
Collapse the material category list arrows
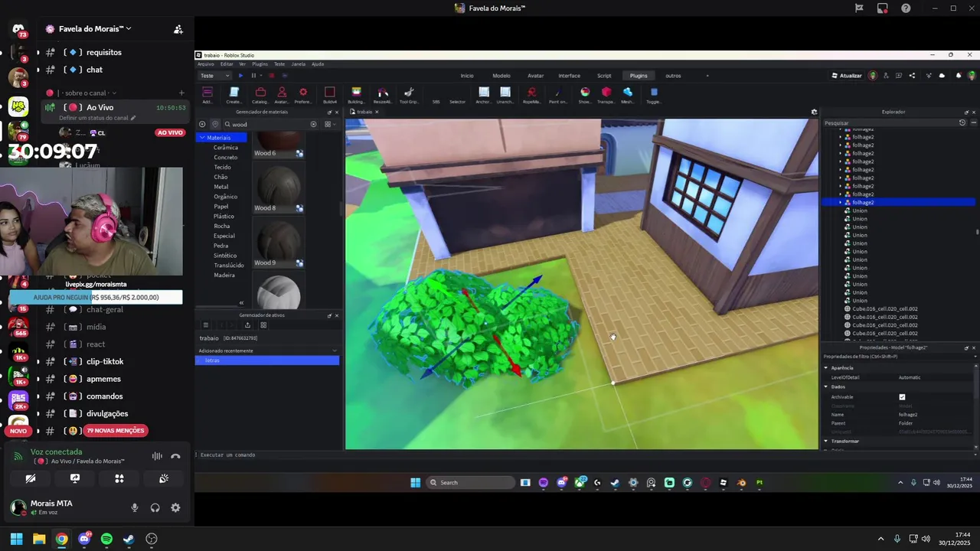[241, 303]
